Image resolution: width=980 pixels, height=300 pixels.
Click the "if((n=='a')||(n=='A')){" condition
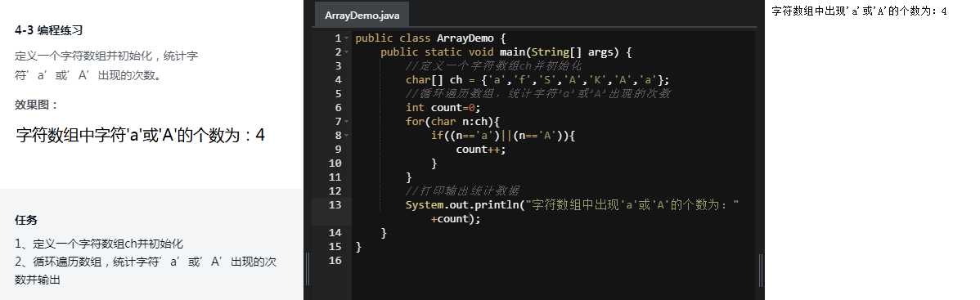coord(502,135)
